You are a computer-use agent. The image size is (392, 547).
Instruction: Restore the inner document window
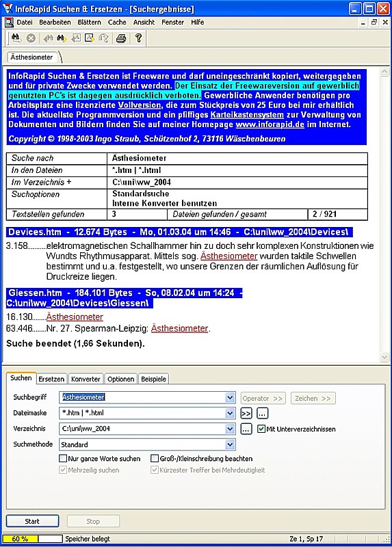pyautogui.click(x=374, y=23)
